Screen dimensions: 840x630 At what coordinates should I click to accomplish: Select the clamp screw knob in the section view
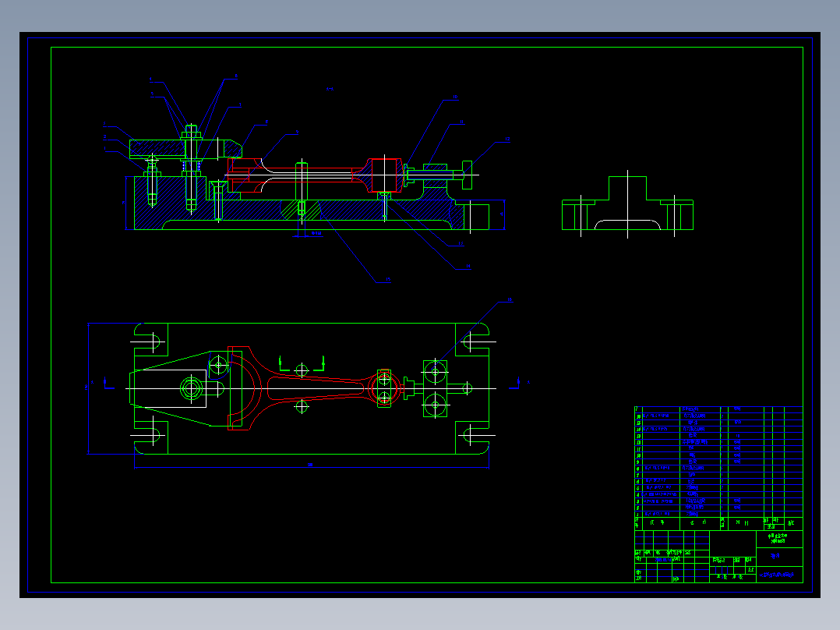click(x=468, y=175)
